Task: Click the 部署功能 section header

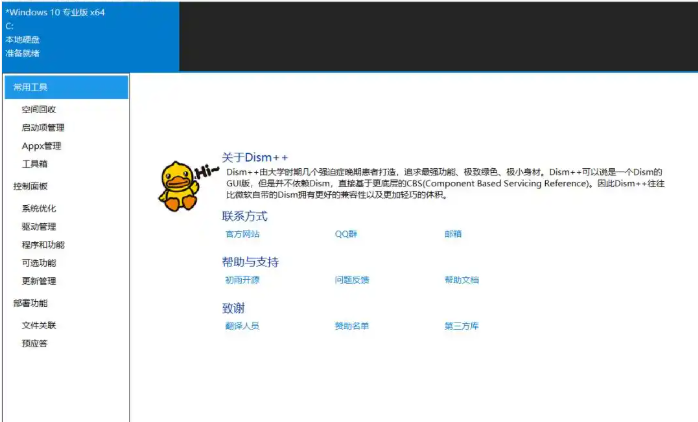Action: [x=30, y=303]
